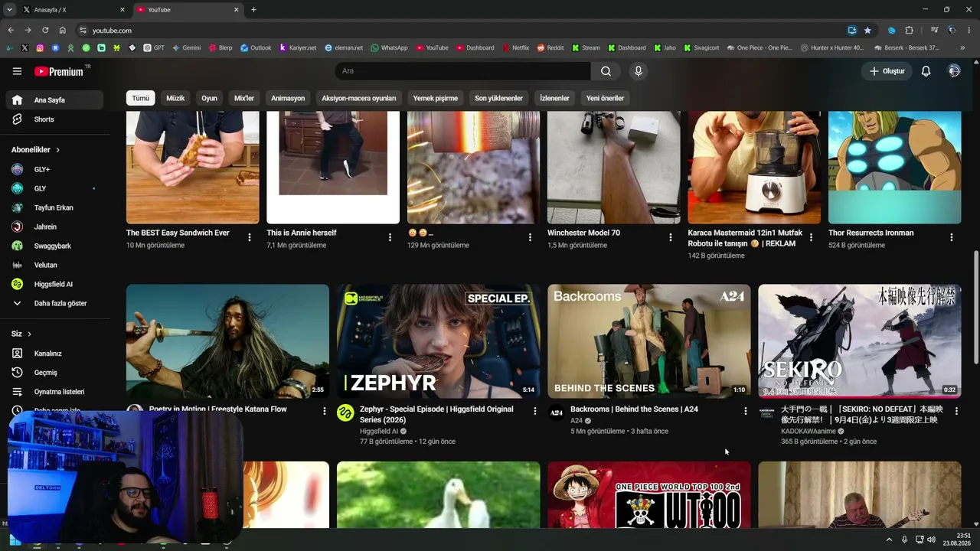Open the Outlook bookmark
This screenshot has width=980, height=551.
point(256,47)
